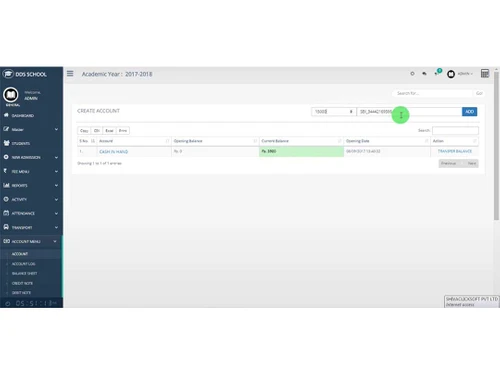Click the Go search button
500x375 pixels.
click(x=479, y=93)
